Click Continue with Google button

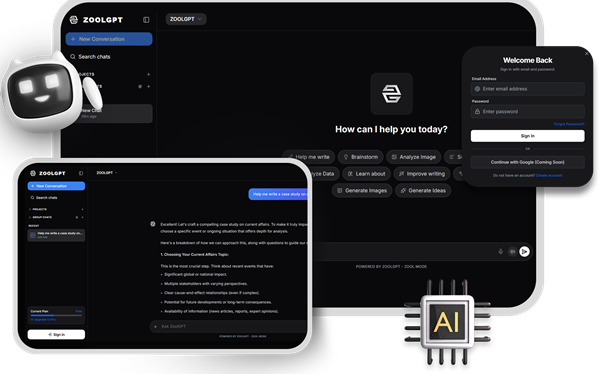528,162
